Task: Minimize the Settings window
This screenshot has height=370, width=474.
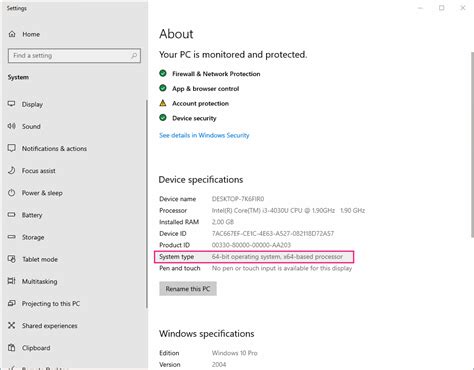Action: coord(421,8)
